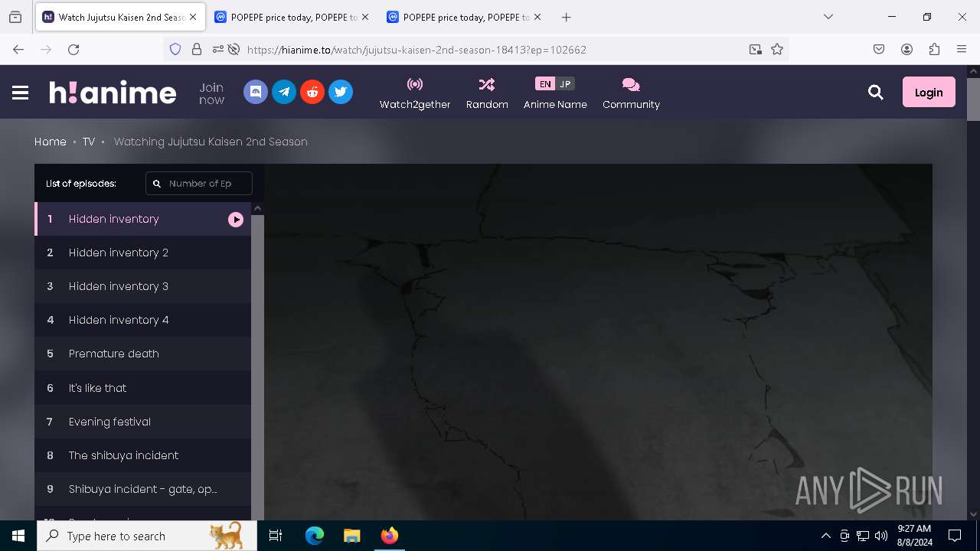The height and width of the screenshot is (551, 980).
Task: Select episode 2 Hidden inventory 2
Action: (x=142, y=253)
